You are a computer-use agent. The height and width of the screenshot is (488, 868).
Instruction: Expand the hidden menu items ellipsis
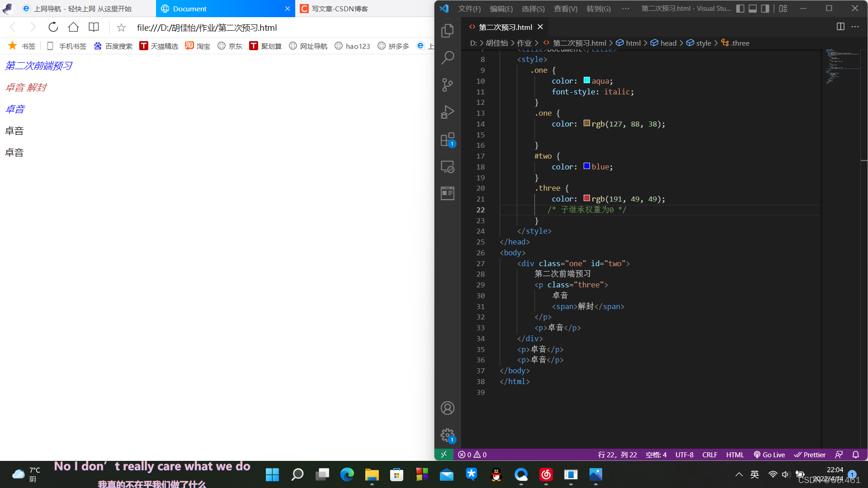pos(626,9)
